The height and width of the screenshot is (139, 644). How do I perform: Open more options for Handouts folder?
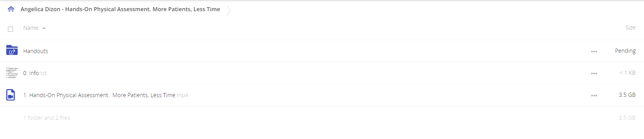tap(594, 52)
